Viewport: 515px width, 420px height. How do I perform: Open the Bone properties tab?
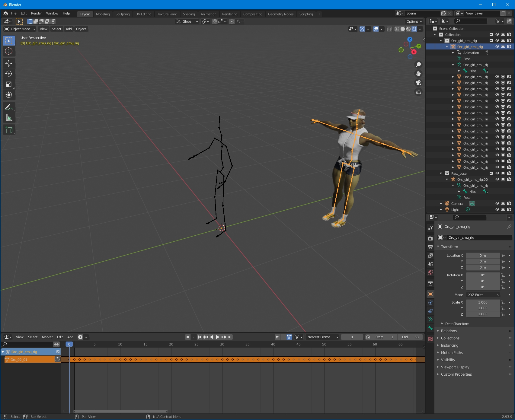[430, 328]
